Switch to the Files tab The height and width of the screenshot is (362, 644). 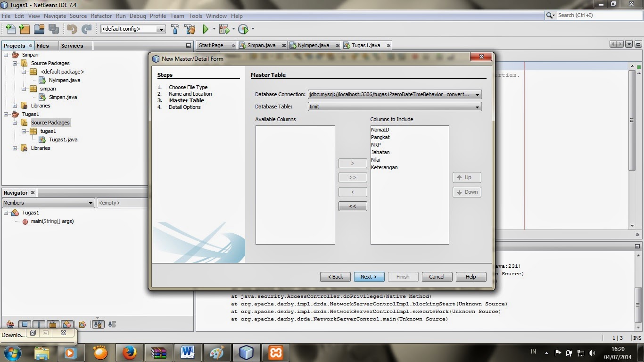pyautogui.click(x=42, y=46)
